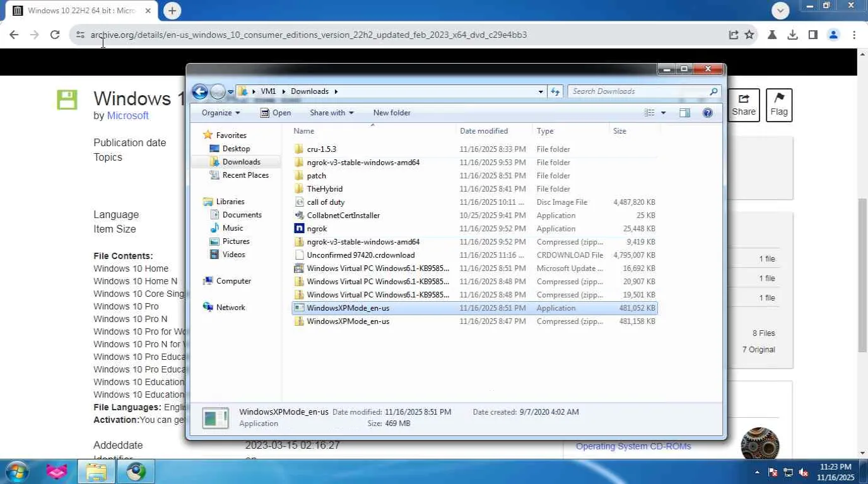This screenshot has height=484, width=868.
Task: Open the pink app on taskbar
Action: 57,471
